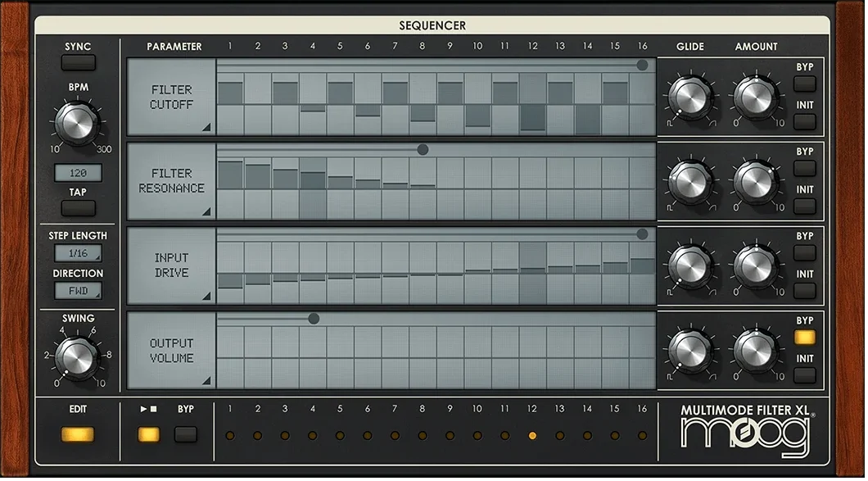Click the Moog Multimode Filter XL logo
This screenshot has width=868, height=481.
pyautogui.click(x=746, y=431)
